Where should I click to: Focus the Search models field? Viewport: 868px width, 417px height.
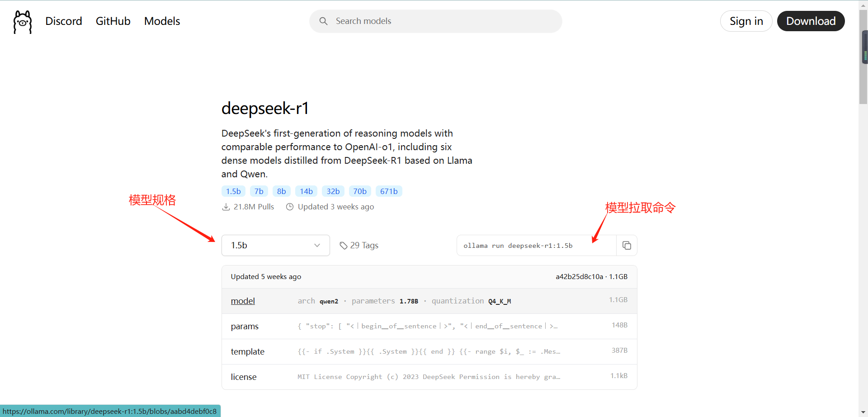click(436, 21)
